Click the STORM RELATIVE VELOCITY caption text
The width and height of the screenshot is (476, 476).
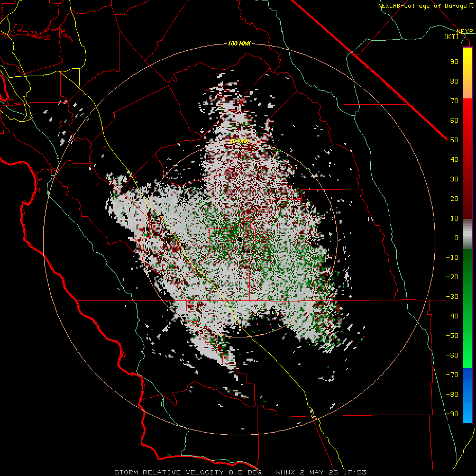tap(169, 472)
